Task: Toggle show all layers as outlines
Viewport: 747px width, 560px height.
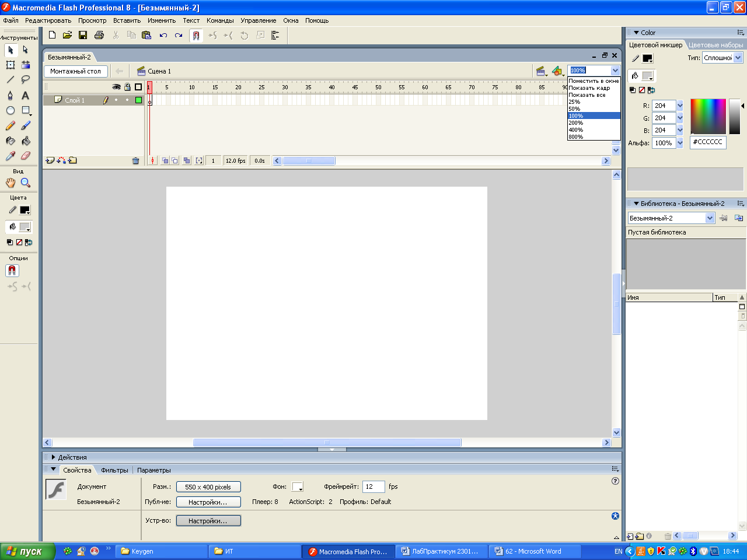Action: (138, 87)
